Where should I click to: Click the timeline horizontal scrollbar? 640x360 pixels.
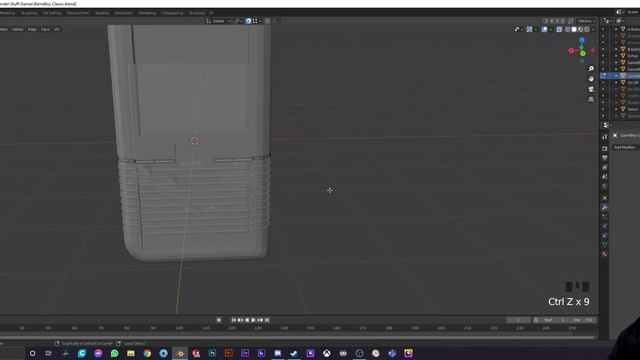pyautogui.click(x=297, y=337)
